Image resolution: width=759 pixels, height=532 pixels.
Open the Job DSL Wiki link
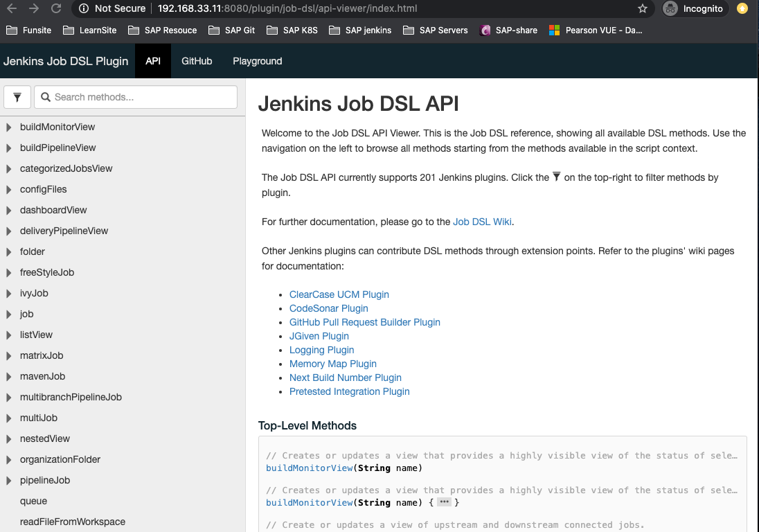click(483, 222)
